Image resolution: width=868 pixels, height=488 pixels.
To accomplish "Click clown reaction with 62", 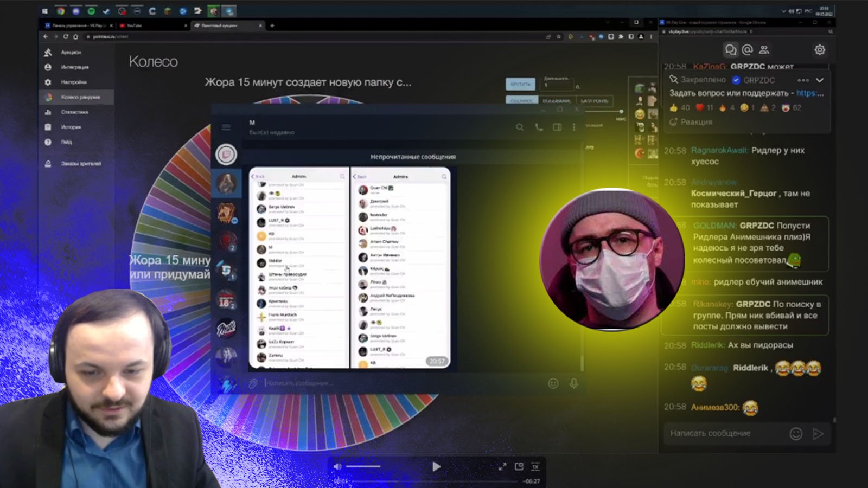I will 792,108.
